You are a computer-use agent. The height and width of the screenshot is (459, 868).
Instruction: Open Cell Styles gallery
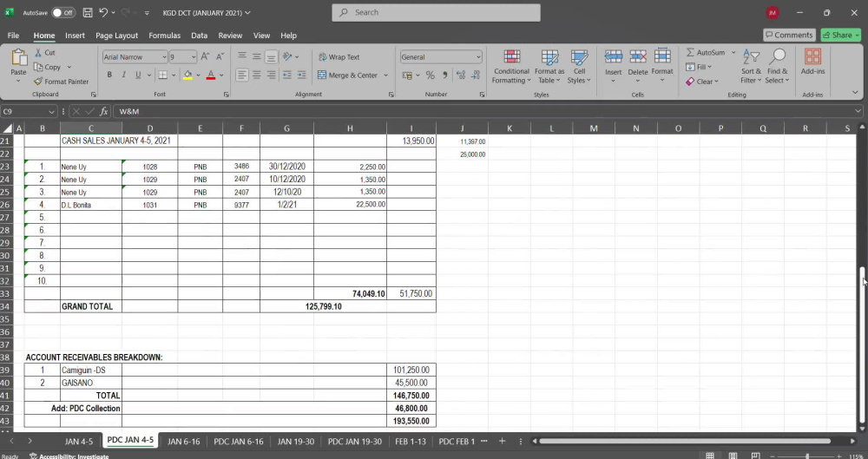pos(579,67)
